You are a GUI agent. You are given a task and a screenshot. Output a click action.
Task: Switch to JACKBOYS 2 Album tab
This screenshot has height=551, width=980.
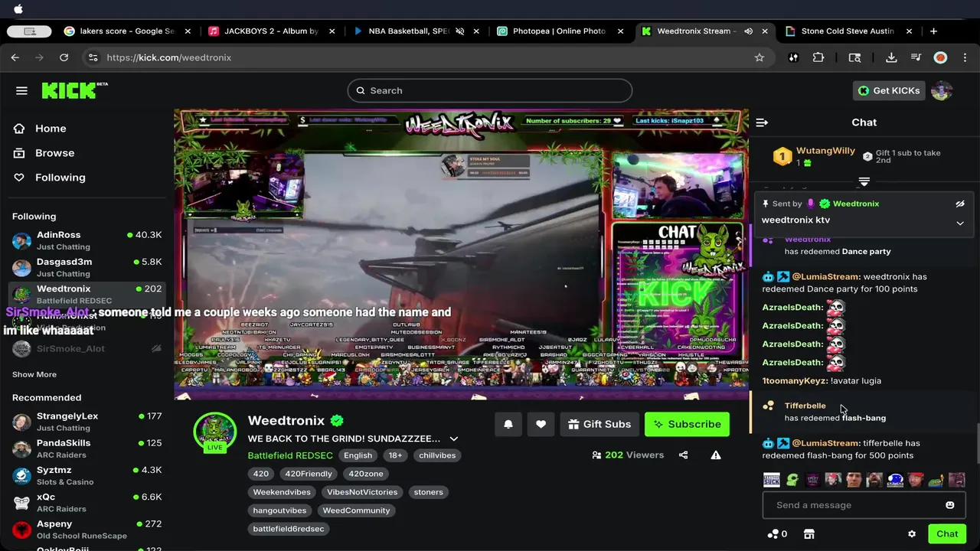pos(272,31)
